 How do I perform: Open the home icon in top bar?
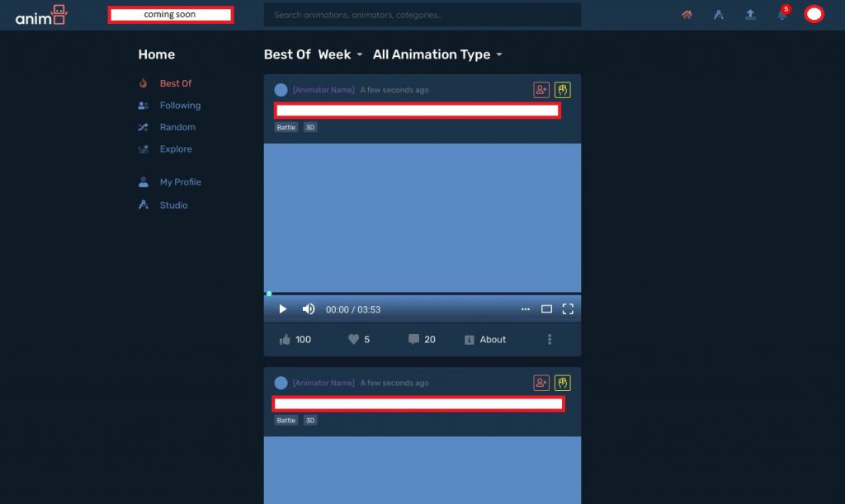(687, 15)
